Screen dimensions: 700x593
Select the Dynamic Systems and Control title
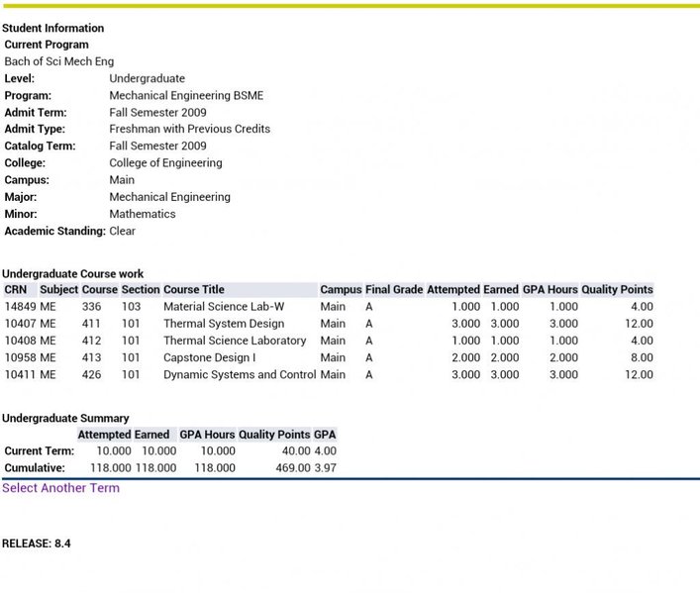coord(240,374)
